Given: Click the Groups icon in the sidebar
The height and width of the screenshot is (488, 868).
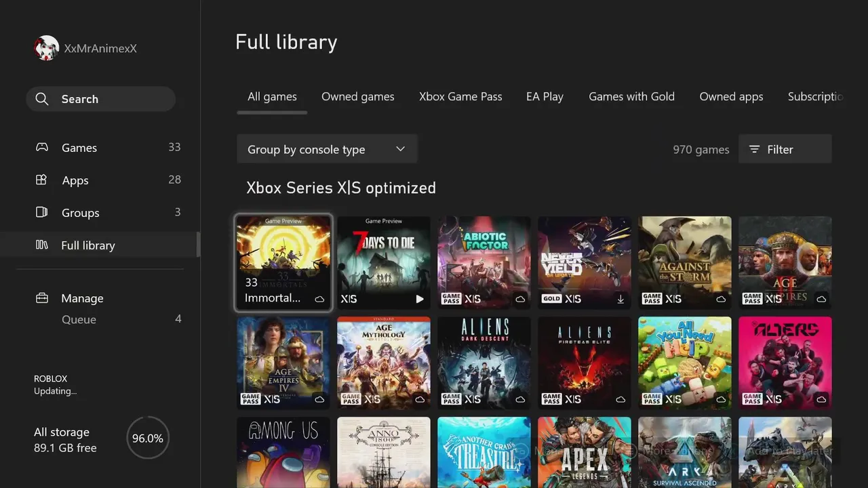Looking at the screenshot, I should (x=41, y=212).
